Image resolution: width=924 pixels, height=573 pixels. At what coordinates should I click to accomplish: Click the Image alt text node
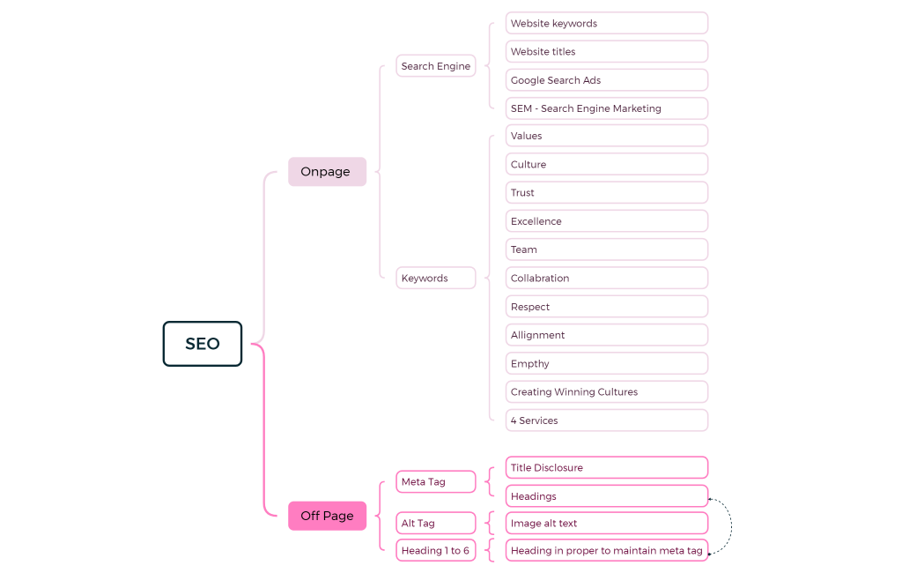point(606,524)
